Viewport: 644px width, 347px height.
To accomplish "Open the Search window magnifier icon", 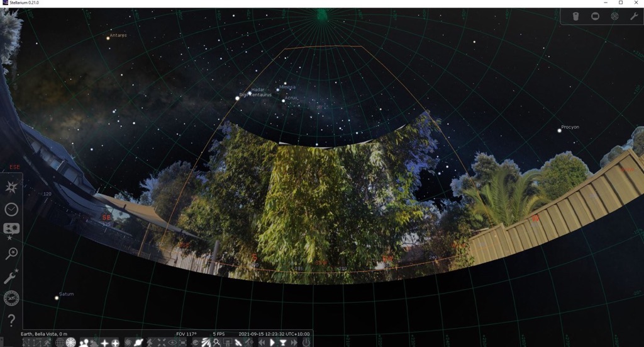I will (x=11, y=254).
